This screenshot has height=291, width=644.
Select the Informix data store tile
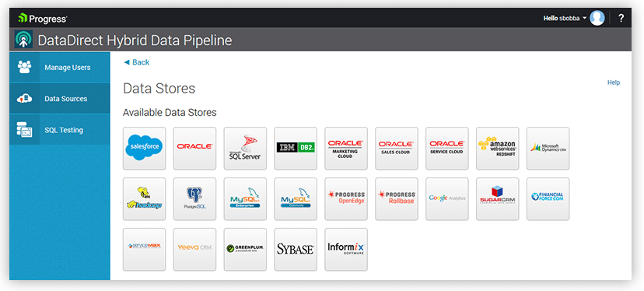(x=346, y=250)
